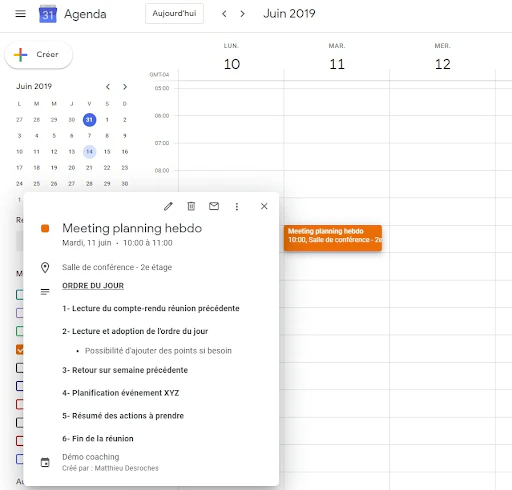Open the main hamburger menu
Image resolution: width=512 pixels, height=490 pixels.
pyautogui.click(x=20, y=14)
